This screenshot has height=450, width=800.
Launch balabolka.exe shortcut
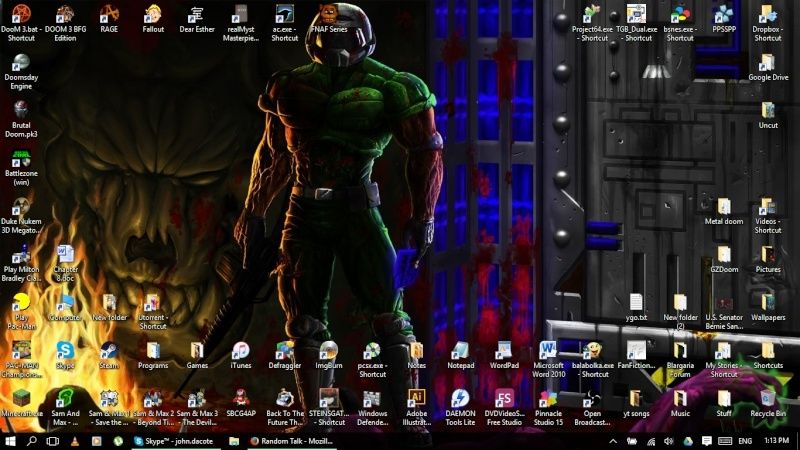click(x=592, y=351)
